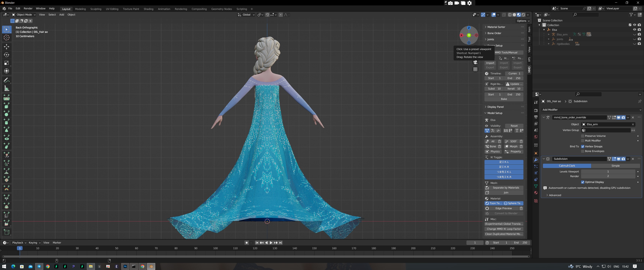
Task: Jump to the timeline end frame
Action: tap(280, 243)
